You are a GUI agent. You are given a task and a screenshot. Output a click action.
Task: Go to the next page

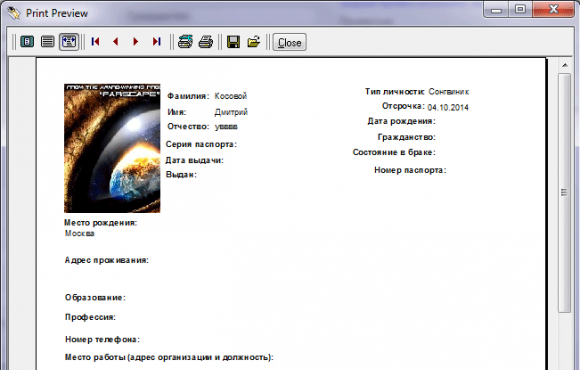coord(136,41)
